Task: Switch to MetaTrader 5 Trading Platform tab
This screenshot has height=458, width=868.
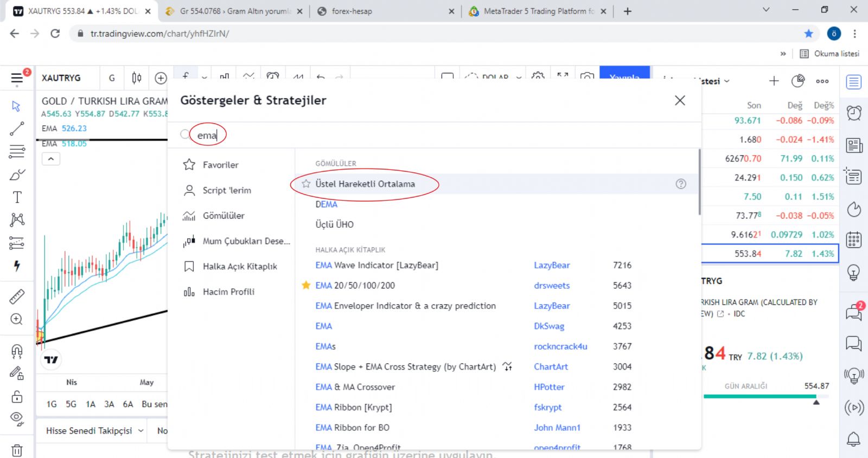Action: click(539, 11)
